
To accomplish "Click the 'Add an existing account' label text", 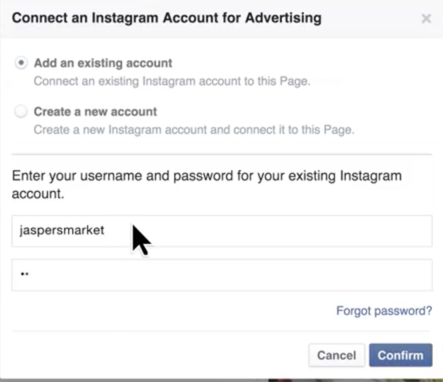I will tap(103, 63).
